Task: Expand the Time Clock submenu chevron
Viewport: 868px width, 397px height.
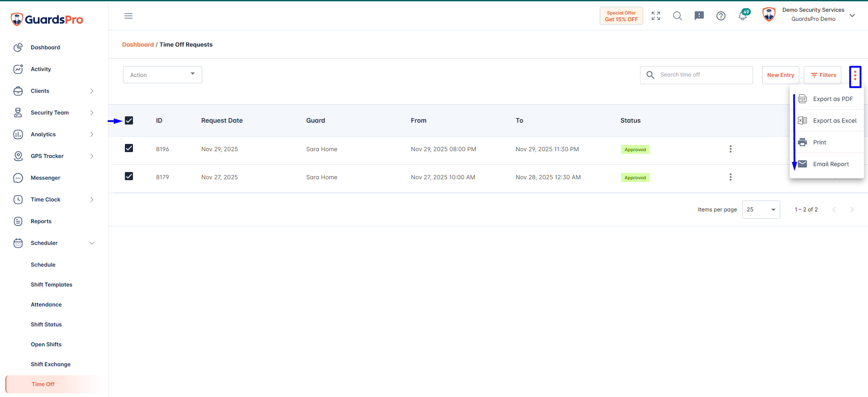Action: click(x=92, y=200)
